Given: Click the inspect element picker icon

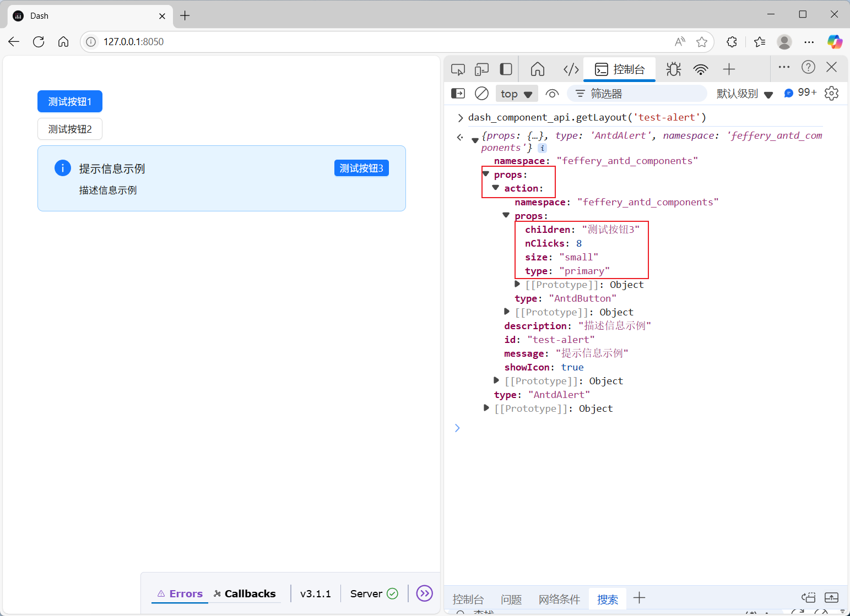Looking at the screenshot, I should pos(458,69).
